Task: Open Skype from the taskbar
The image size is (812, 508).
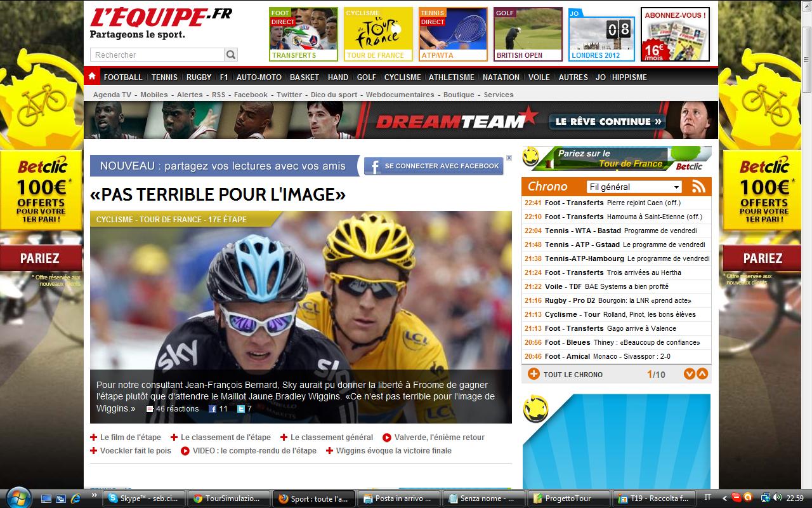Action: coord(144,498)
